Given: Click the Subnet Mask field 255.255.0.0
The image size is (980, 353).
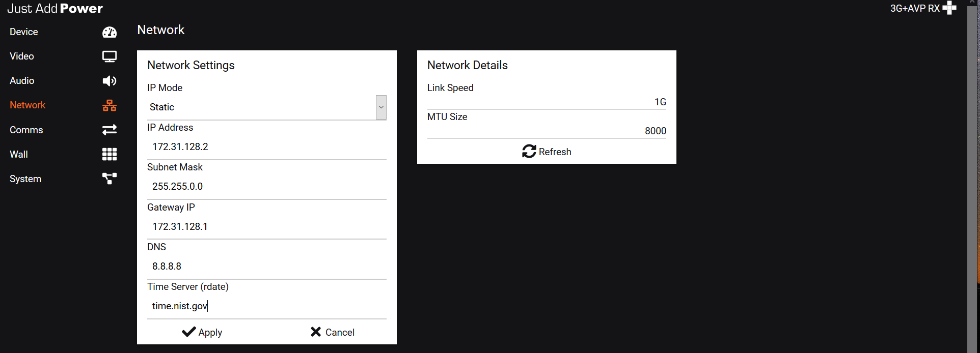Looking at the screenshot, I should 267,187.
